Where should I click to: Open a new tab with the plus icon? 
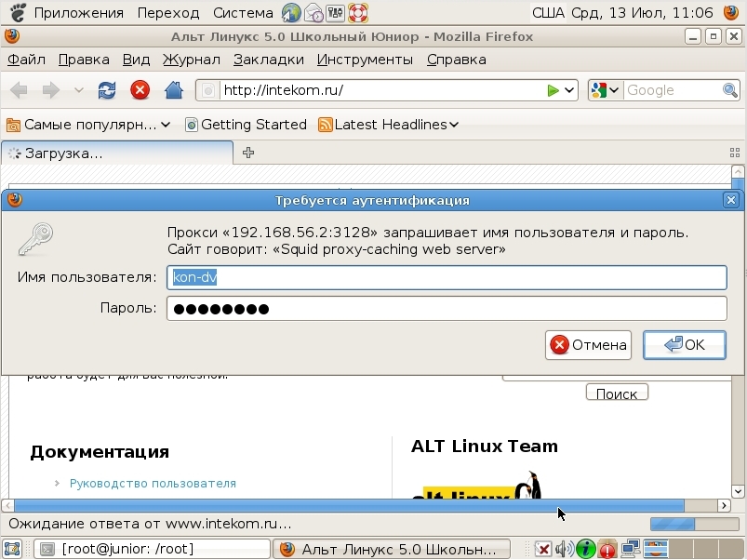point(248,153)
